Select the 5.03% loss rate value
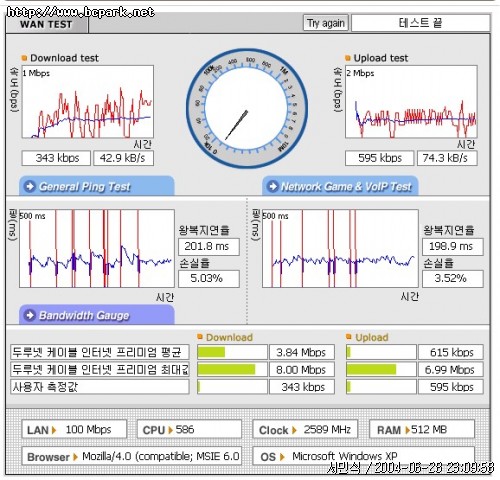This screenshot has height=480, width=500. click(x=209, y=278)
